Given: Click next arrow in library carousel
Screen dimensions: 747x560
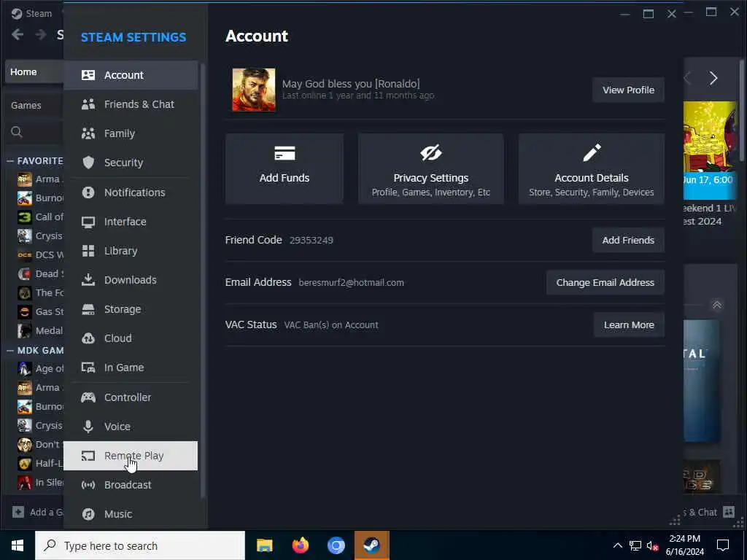Looking at the screenshot, I should click(713, 78).
